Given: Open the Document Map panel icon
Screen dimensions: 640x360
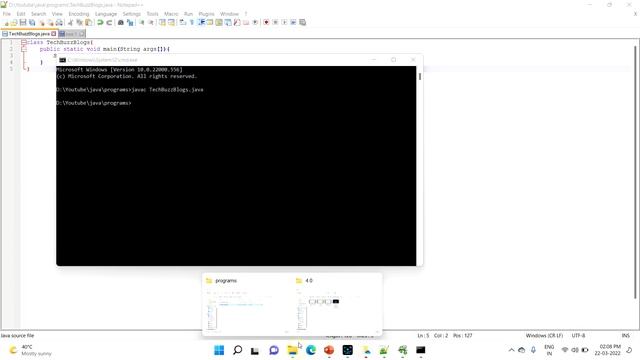Looking at the screenshot, I should [219, 22].
